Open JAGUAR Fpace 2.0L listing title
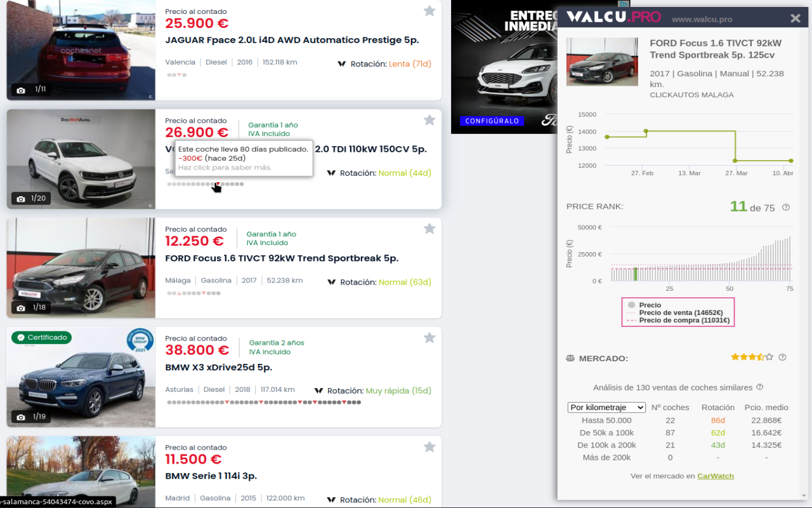 click(x=292, y=40)
